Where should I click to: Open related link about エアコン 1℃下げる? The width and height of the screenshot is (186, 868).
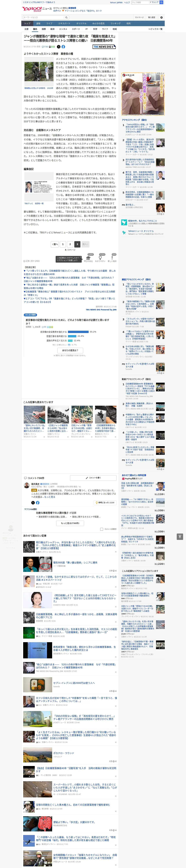pos(69,300)
